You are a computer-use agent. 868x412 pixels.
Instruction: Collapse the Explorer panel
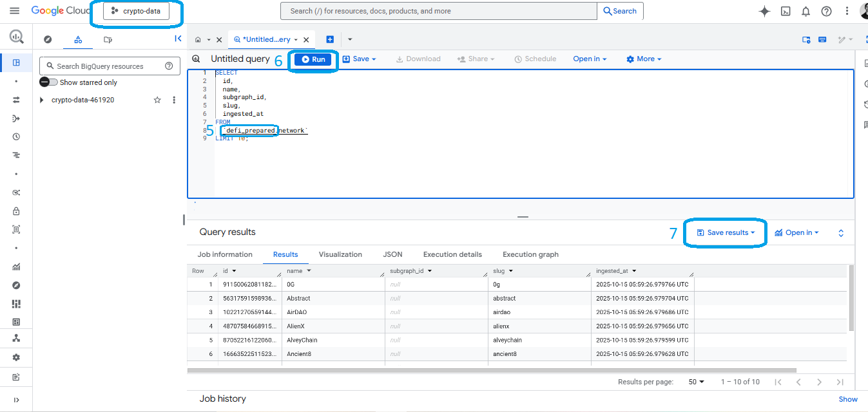point(178,38)
